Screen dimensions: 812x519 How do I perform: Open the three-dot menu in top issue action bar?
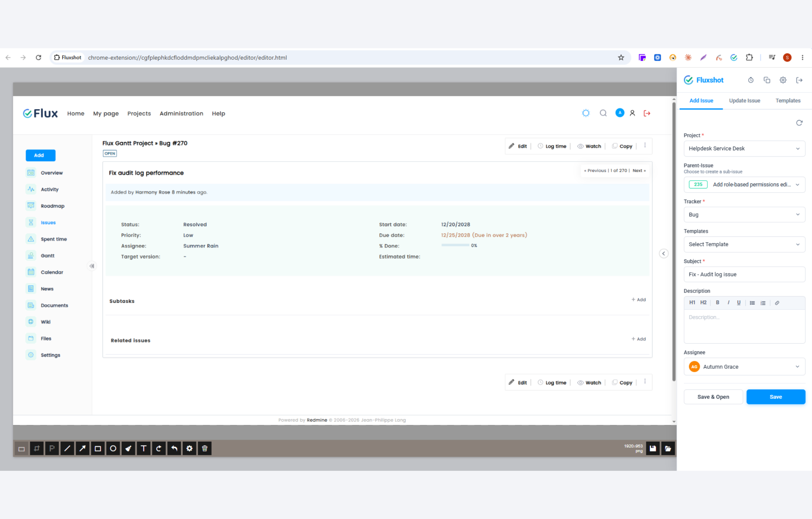tap(645, 145)
